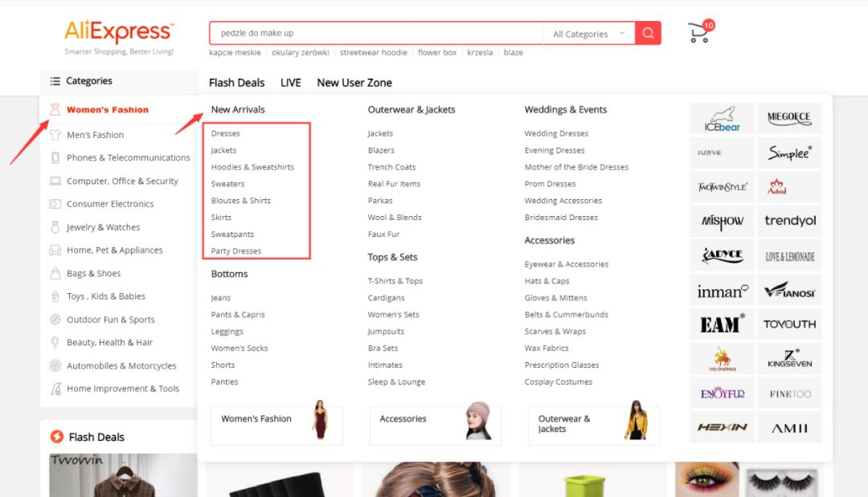Open the LIVE tab
The width and height of the screenshot is (868, 497).
291,83
